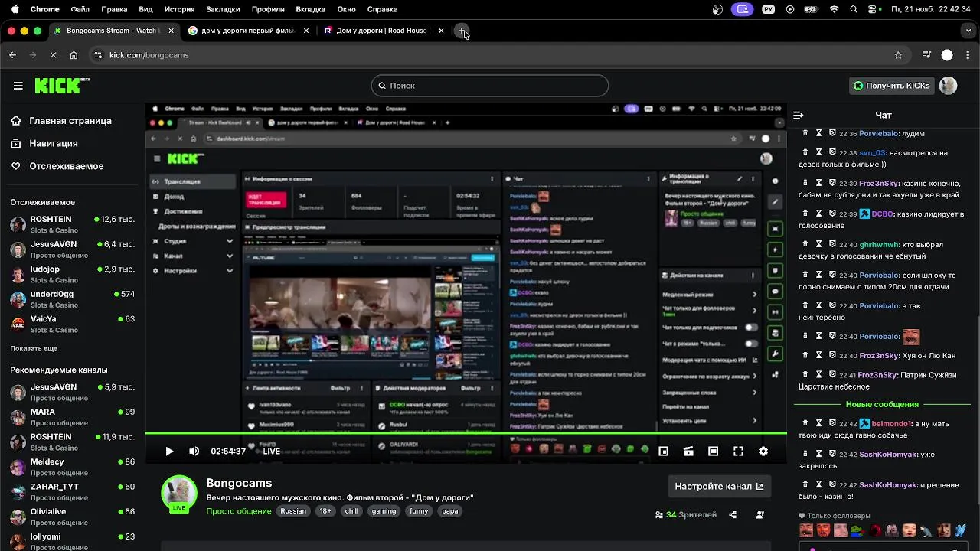The image size is (980, 551).
Task: Open the clip creation icon in player
Action: 688,452
